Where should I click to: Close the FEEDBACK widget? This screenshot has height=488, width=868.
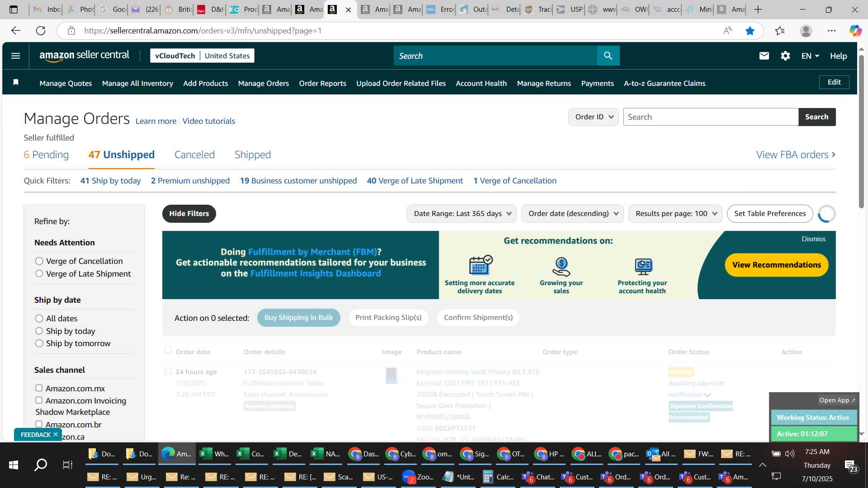[x=56, y=434]
